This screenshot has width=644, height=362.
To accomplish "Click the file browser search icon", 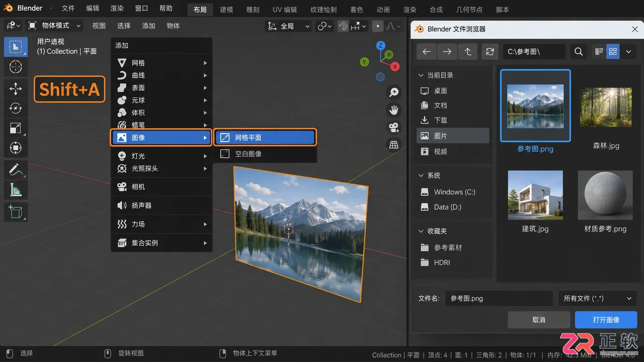I will [578, 52].
